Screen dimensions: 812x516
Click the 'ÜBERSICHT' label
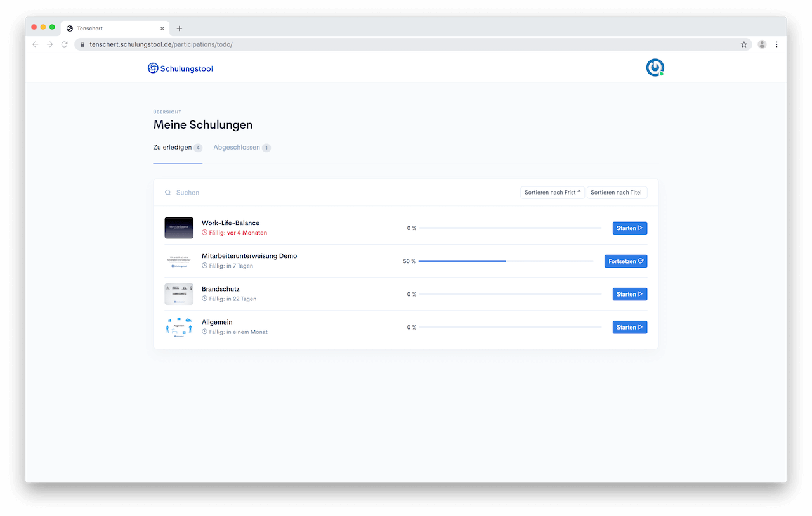(167, 112)
